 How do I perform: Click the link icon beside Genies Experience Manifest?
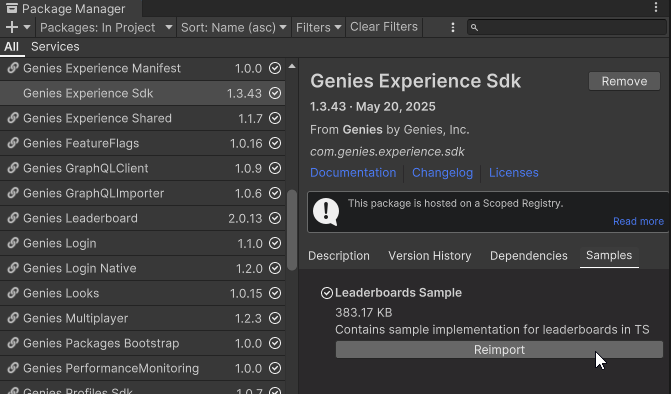13,68
